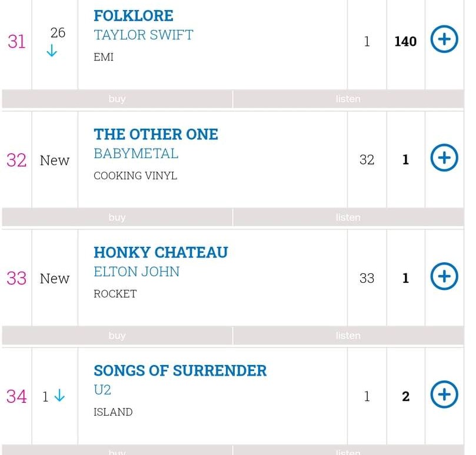Go to ELTON JOHN artist page
The width and height of the screenshot is (476, 455).
pyautogui.click(x=137, y=272)
